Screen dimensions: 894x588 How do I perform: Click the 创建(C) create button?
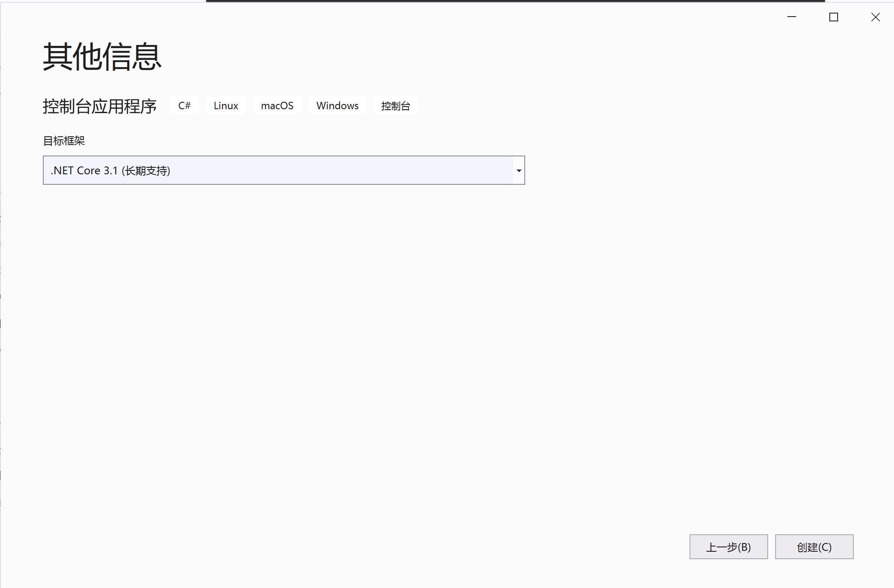(x=814, y=546)
